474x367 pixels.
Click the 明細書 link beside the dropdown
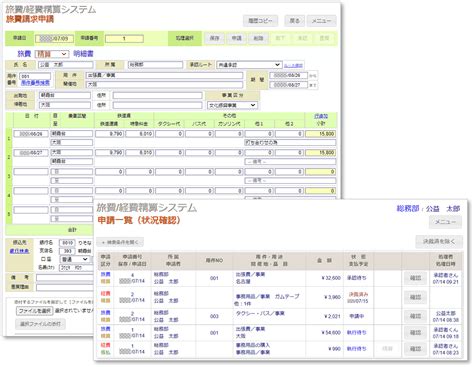coord(83,54)
